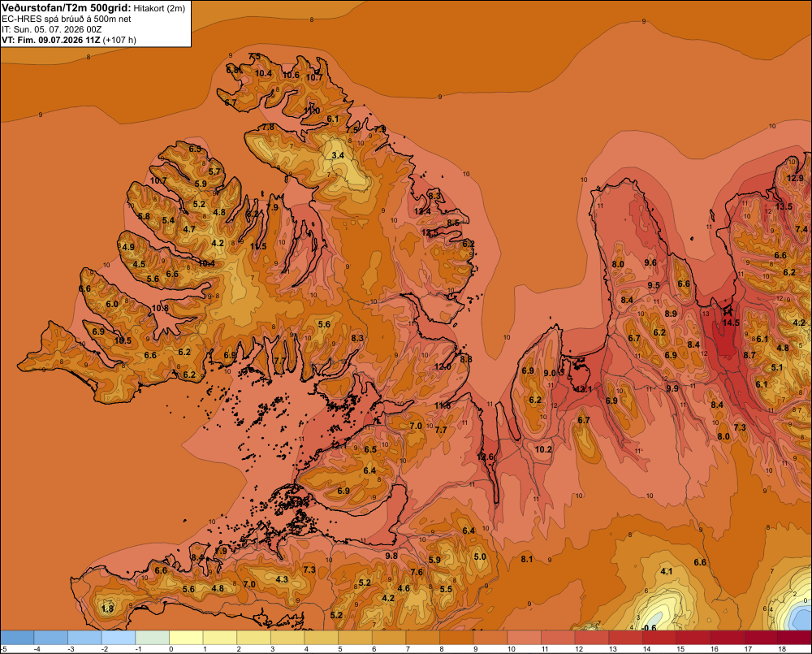Click legend swatch between -1 and 0

[153, 638]
